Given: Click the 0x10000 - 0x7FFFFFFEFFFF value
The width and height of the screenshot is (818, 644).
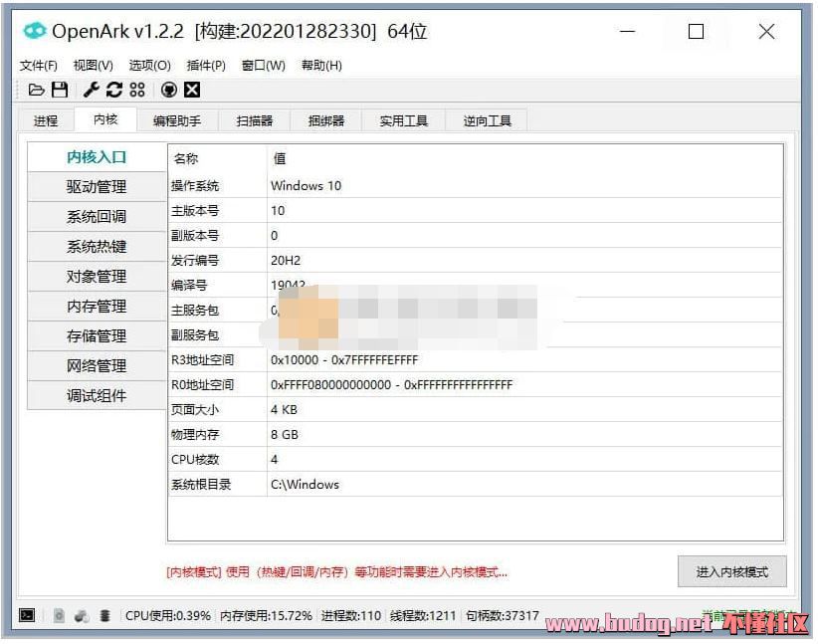Looking at the screenshot, I should click(x=344, y=360).
